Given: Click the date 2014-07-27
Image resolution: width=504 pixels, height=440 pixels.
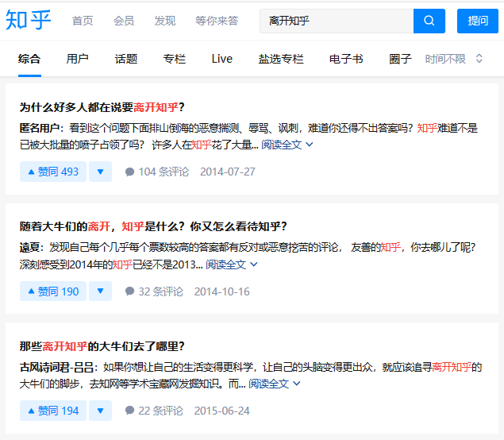Looking at the screenshot, I should 228,172.
